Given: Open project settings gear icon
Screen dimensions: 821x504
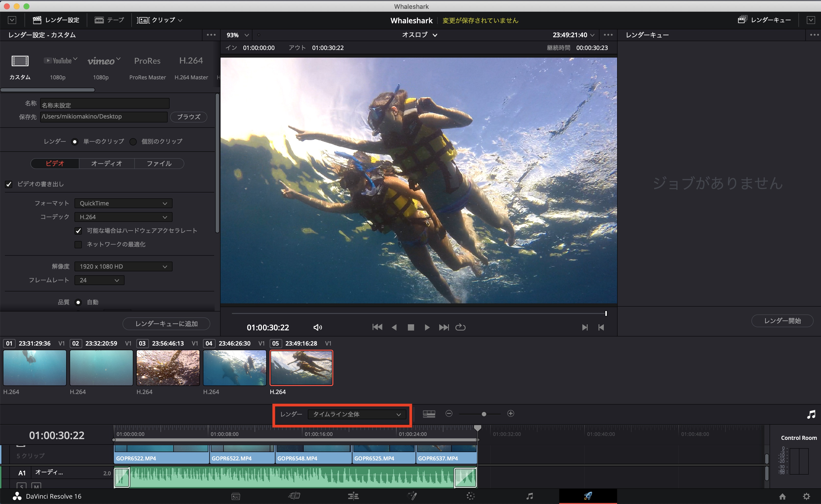Looking at the screenshot, I should pos(806,496).
